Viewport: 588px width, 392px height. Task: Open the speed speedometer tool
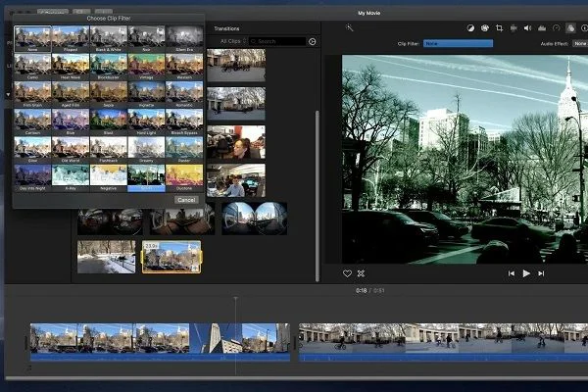[x=556, y=28]
